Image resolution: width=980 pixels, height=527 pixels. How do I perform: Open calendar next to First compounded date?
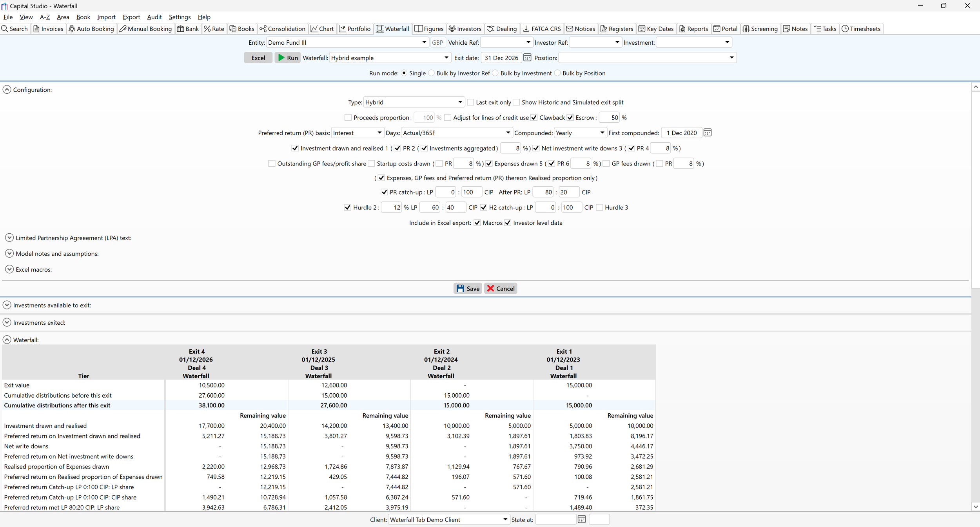[x=707, y=133]
